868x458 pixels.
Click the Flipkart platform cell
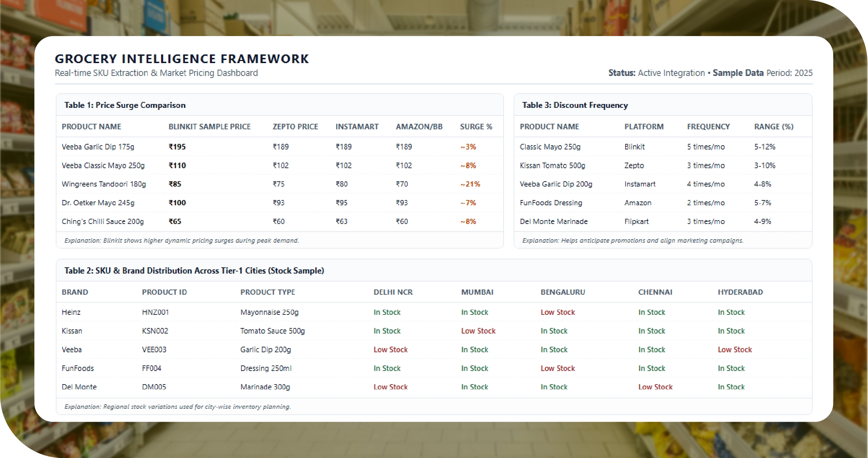pyautogui.click(x=636, y=221)
